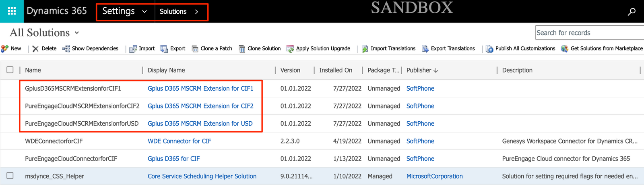Focus the Search for records field
The height and width of the screenshot is (185, 644).
click(590, 33)
